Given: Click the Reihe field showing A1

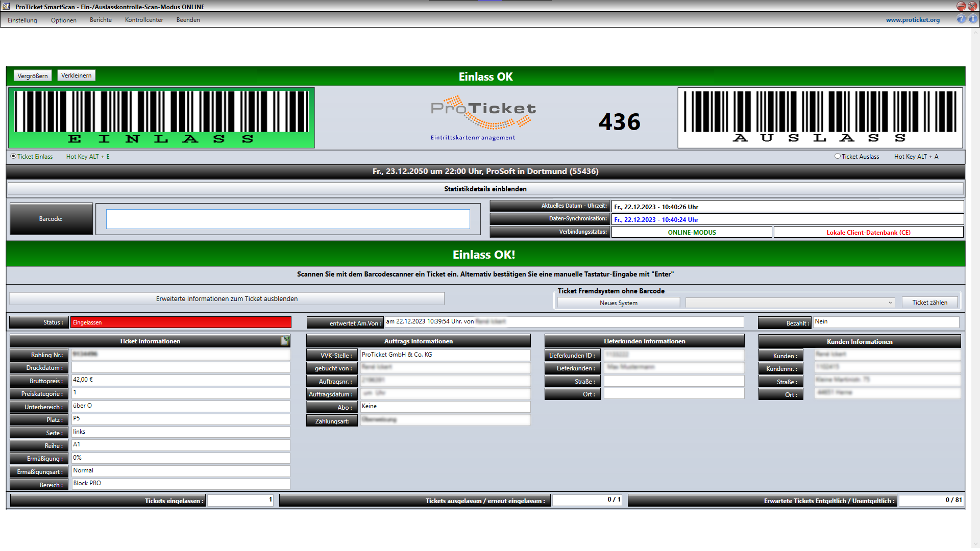Looking at the screenshot, I should coord(181,445).
